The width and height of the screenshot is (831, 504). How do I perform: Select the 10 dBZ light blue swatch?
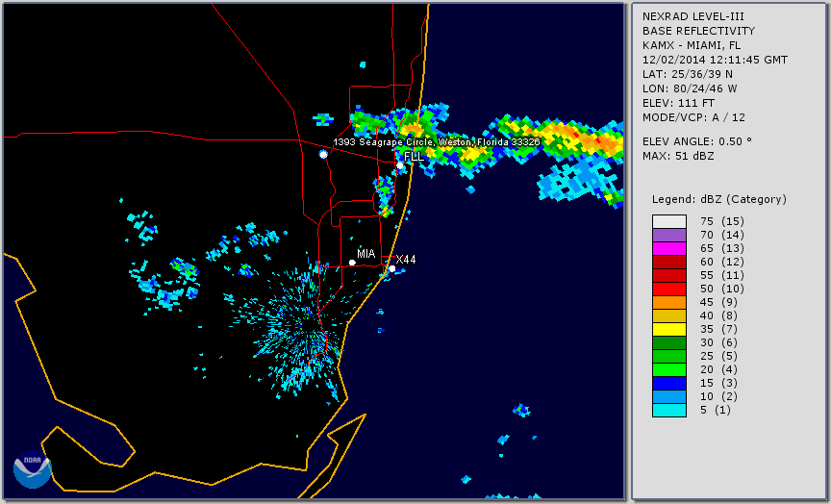pos(669,396)
